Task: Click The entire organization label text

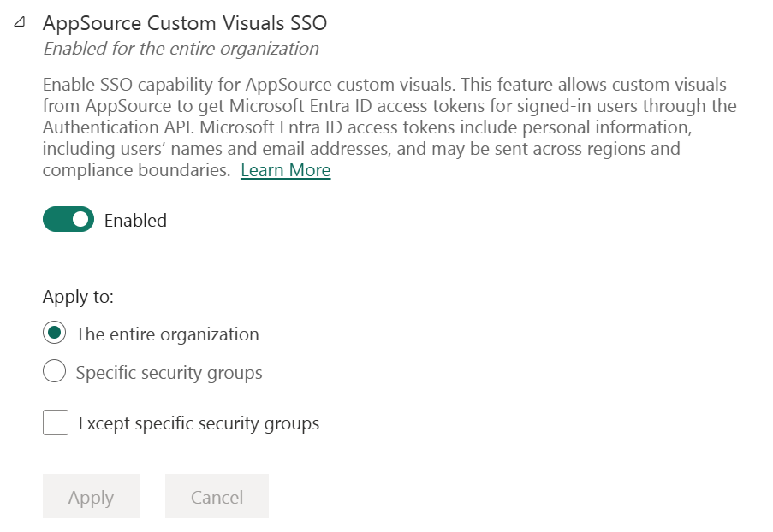Action: [167, 334]
